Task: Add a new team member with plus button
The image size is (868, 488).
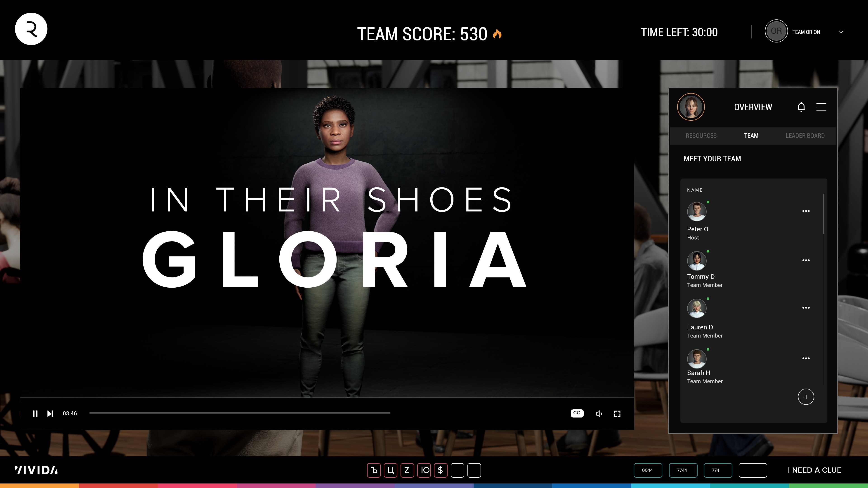Action: (806, 397)
